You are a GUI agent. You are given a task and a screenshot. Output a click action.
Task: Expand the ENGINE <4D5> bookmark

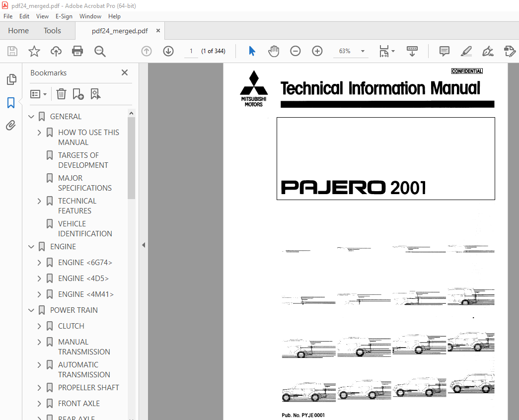click(39, 279)
